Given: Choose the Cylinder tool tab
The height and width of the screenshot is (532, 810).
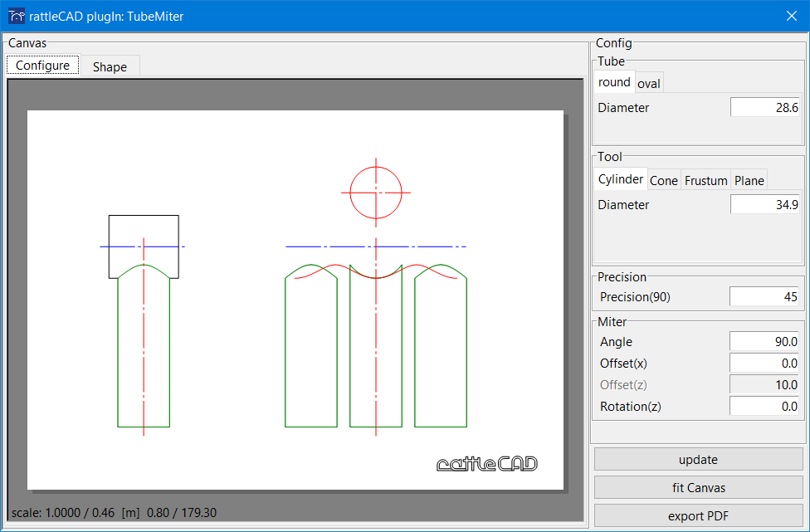Looking at the screenshot, I should [621, 179].
